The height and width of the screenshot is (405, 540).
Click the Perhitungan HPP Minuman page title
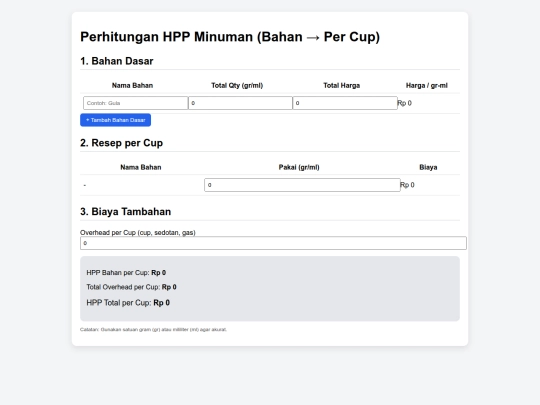point(230,37)
